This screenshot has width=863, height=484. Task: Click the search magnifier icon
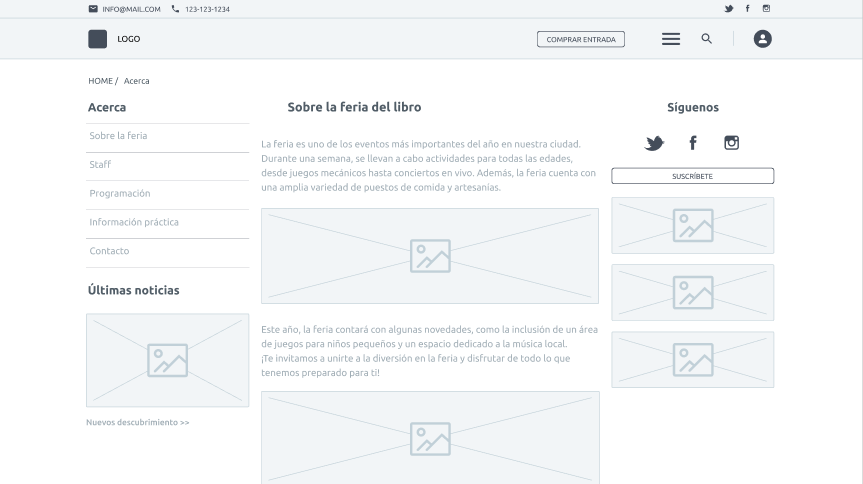707,39
